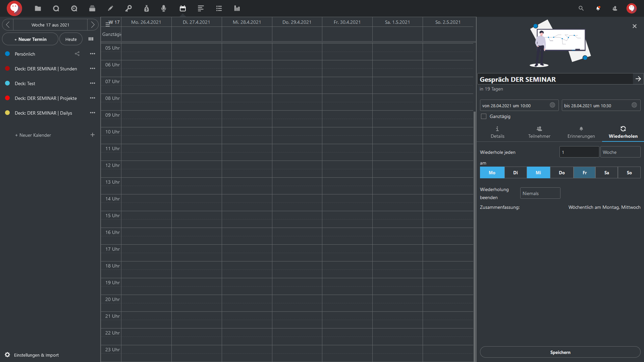This screenshot has width=644, height=362.
Task: Share the Persönlich calendar
Action: (x=77, y=54)
